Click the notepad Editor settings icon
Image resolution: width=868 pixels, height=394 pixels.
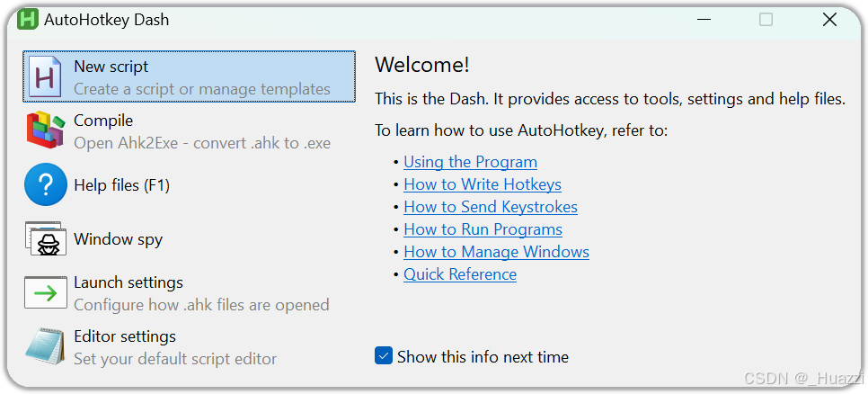pyautogui.click(x=46, y=346)
